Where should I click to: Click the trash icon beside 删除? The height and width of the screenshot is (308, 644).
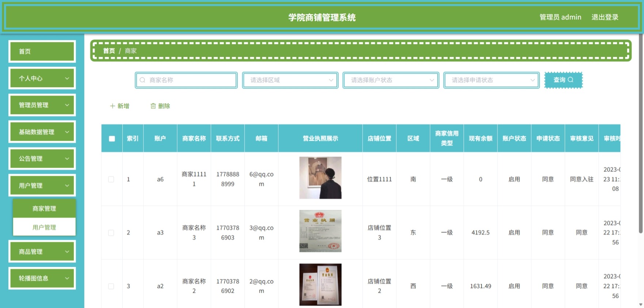153,106
